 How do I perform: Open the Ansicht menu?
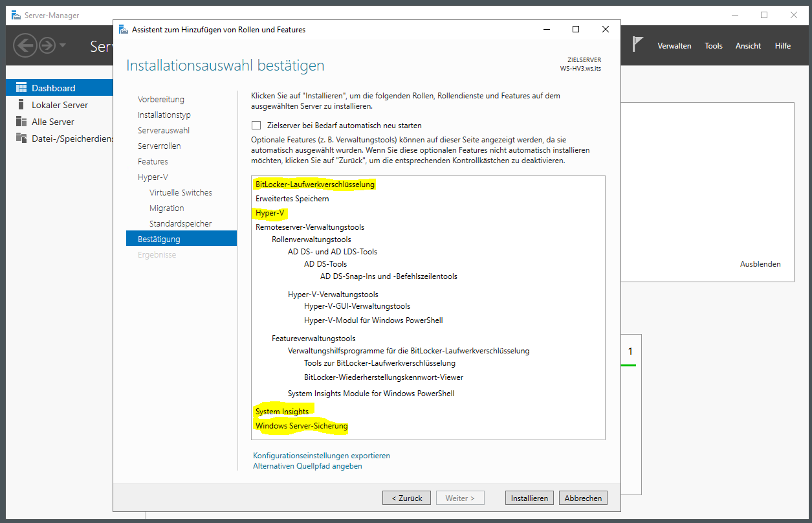(x=748, y=46)
